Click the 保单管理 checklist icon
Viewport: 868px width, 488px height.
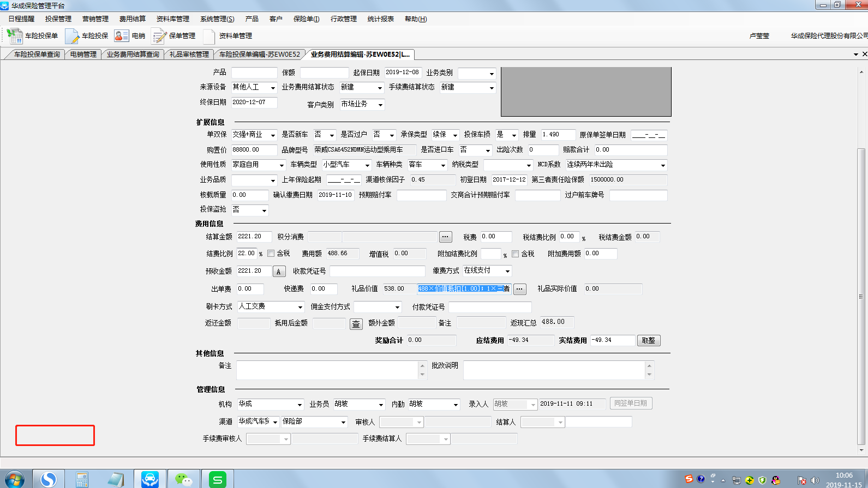coord(159,36)
